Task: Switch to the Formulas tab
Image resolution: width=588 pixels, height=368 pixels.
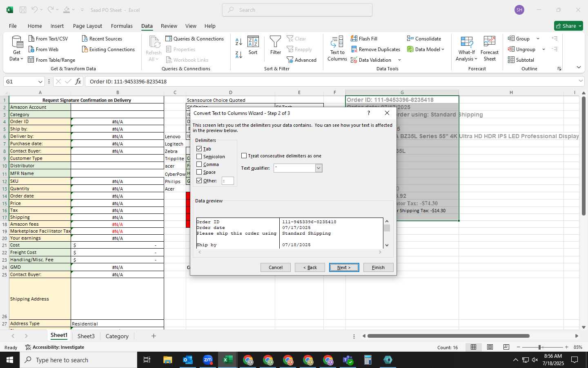Action: (122, 26)
